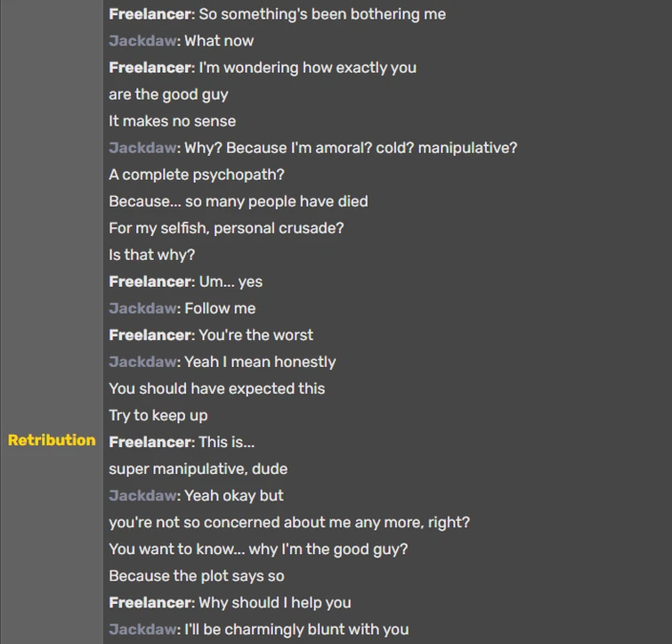
Task: Click Jackdaw name beside 'What now'
Action: click(142, 41)
